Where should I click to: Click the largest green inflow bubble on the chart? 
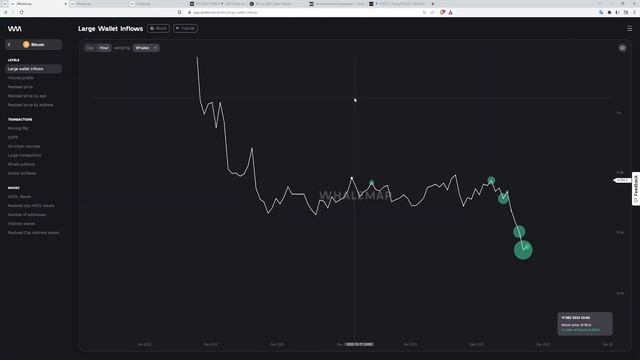[523, 250]
